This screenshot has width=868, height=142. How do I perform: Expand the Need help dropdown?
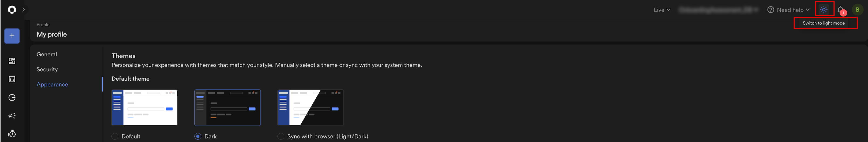tap(788, 10)
